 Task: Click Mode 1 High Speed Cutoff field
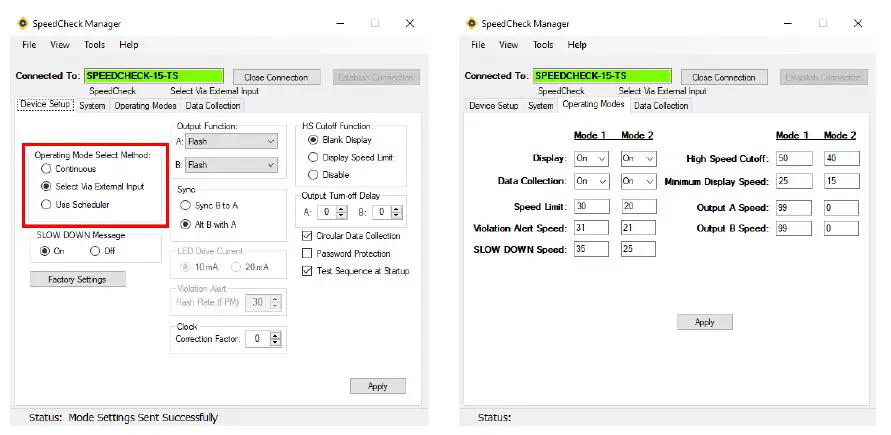click(794, 158)
